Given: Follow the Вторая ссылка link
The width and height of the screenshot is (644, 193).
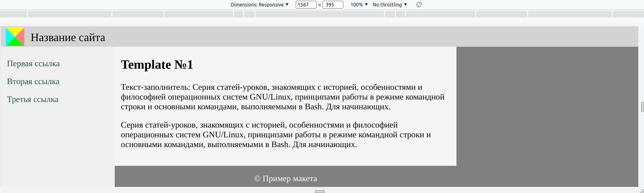Looking at the screenshot, I should tap(33, 82).
